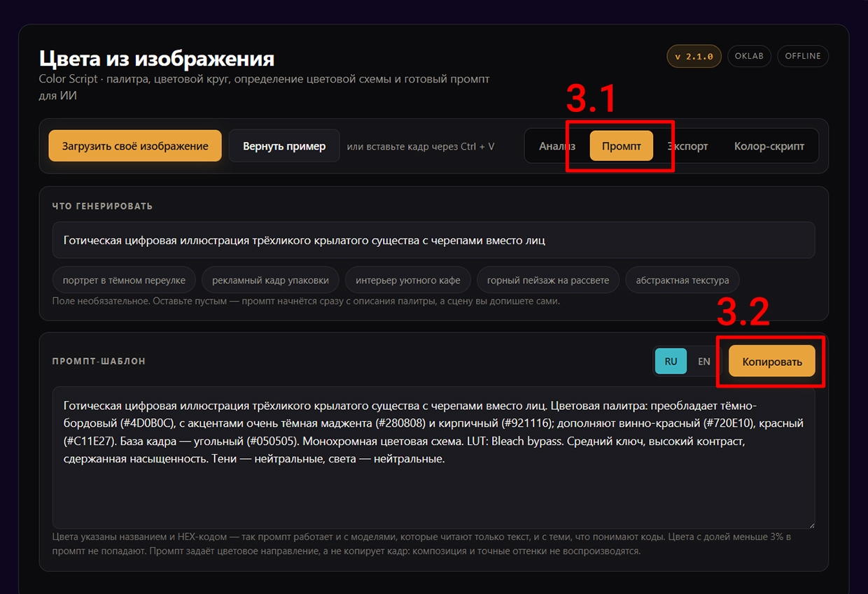Click the 'Цвета указаны названием и HEX-кодом' note
Image resolution: width=868 pixels, height=594 pixels.
point(422,544)
